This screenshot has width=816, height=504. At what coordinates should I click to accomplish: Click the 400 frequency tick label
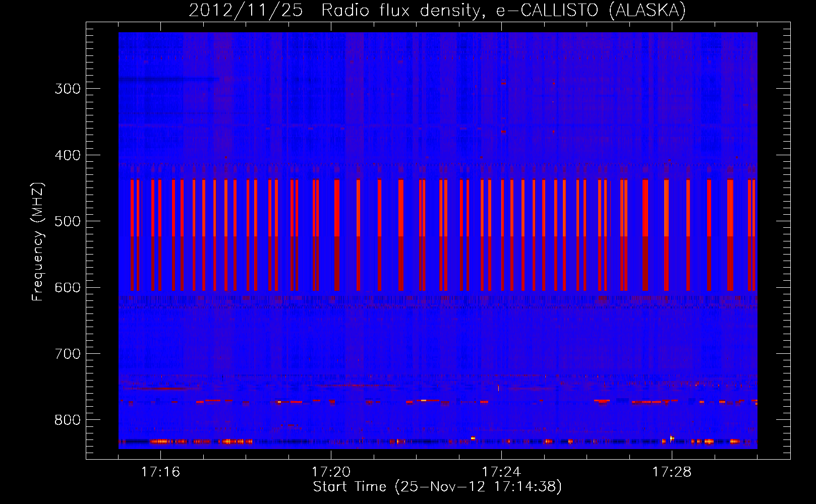coord(68,156)
